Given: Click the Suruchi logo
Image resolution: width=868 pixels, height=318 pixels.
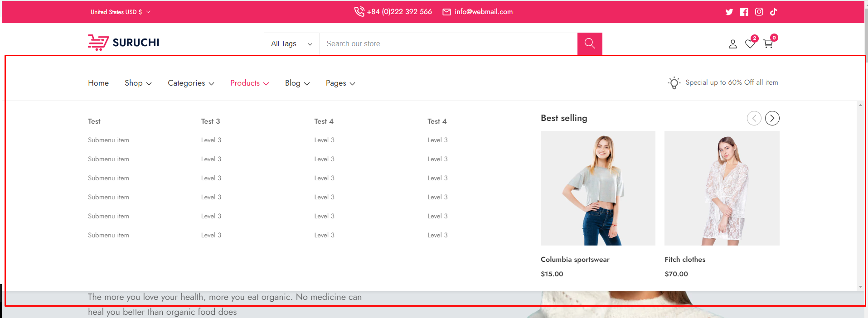Looking at the screenshot, I should coord(123,43).
